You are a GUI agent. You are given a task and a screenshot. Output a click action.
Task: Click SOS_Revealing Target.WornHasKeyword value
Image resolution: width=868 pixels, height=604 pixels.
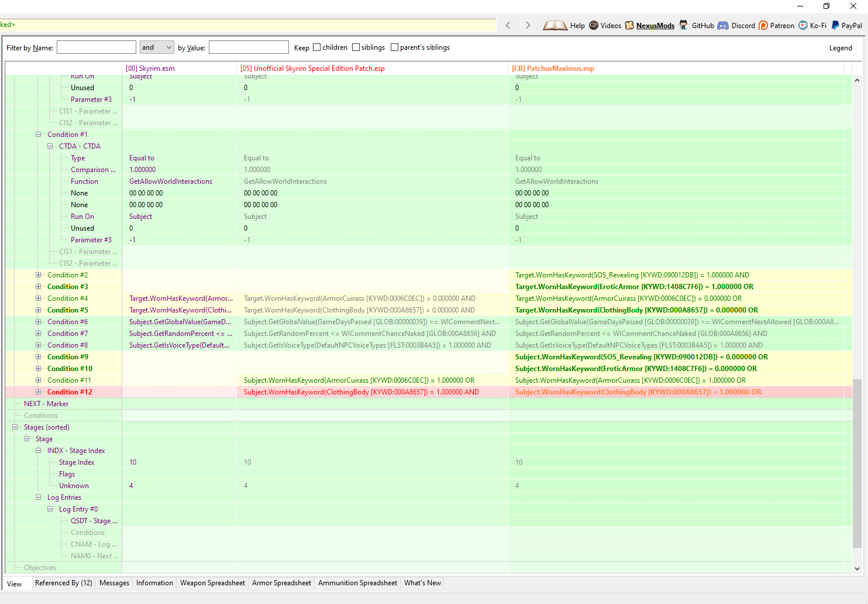[632, 275]
